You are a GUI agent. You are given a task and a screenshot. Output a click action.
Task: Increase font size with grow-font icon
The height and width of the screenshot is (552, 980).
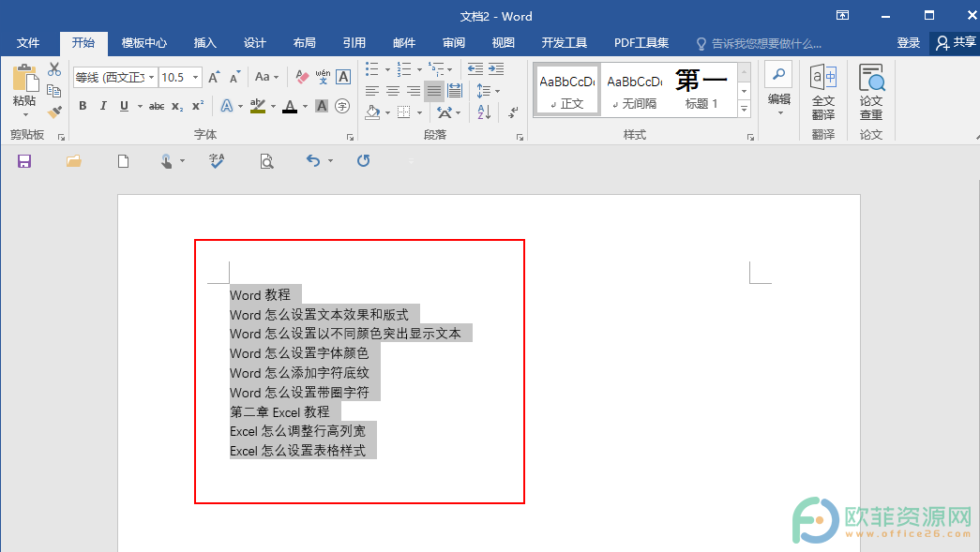[214, 78]
